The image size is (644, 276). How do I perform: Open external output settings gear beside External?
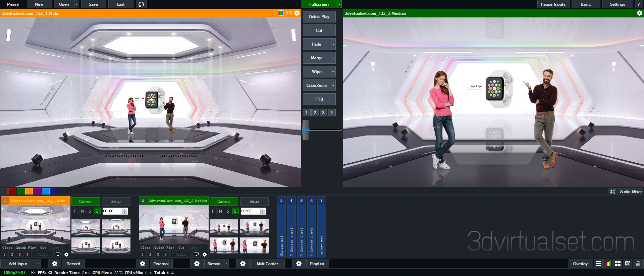[x=143, y=264]
